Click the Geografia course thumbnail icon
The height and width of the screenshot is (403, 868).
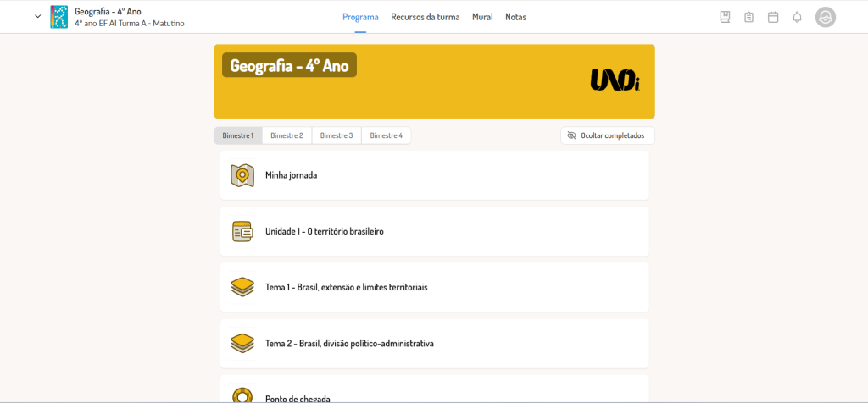pyautogui.click(x=58, y=17)
